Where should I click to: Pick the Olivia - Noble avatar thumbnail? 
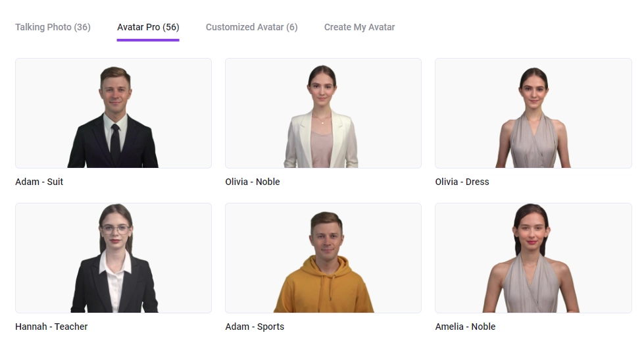323,113
